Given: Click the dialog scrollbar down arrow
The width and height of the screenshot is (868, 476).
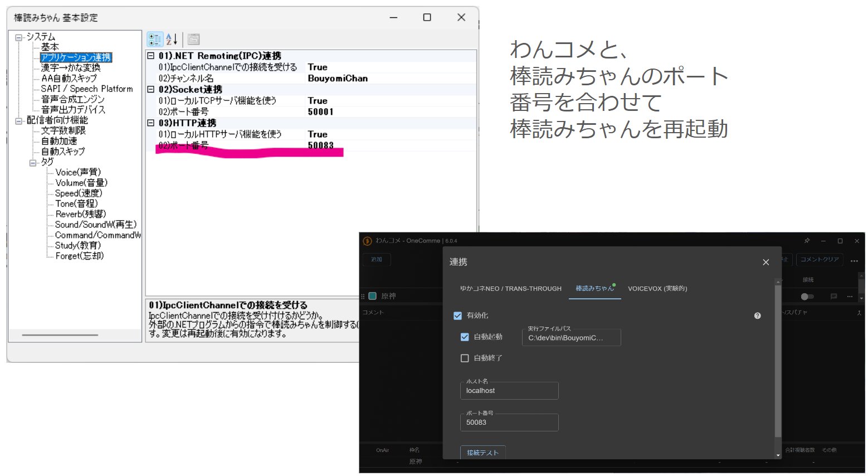Looking at the screenshot, I should point(778,455).
